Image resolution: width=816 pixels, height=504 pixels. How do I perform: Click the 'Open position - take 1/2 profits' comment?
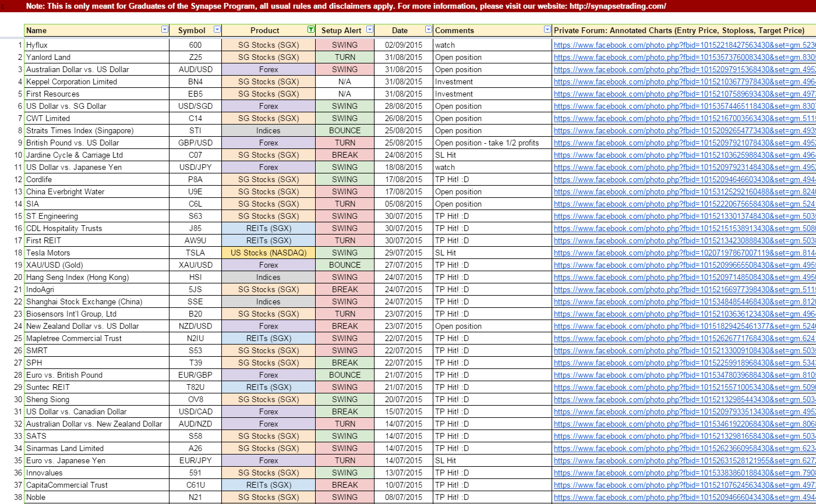(x=487, y=143)
